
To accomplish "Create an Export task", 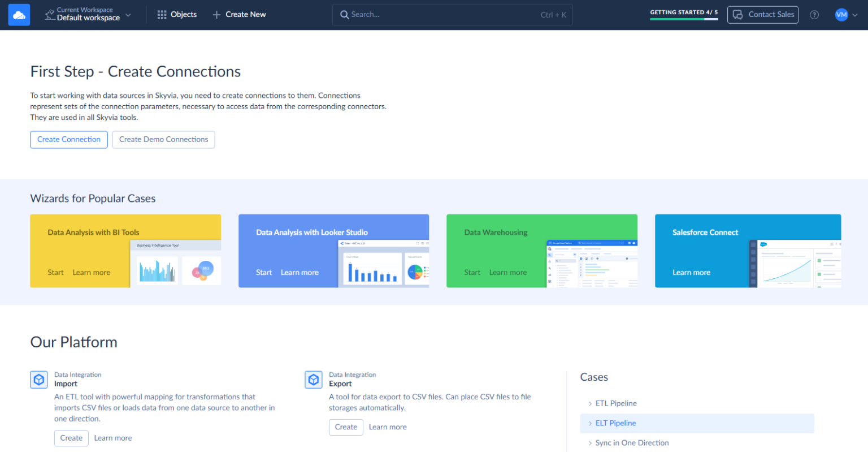I will tap(346, 427).
